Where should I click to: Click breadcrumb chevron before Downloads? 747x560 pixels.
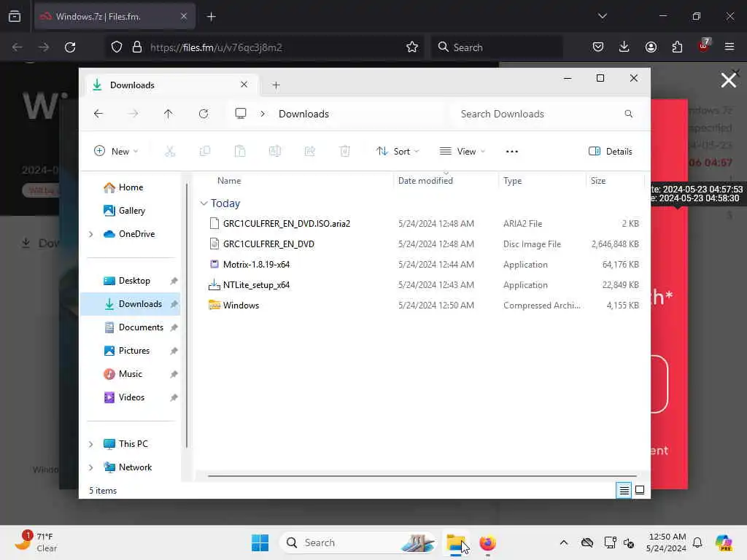point(263,114)
